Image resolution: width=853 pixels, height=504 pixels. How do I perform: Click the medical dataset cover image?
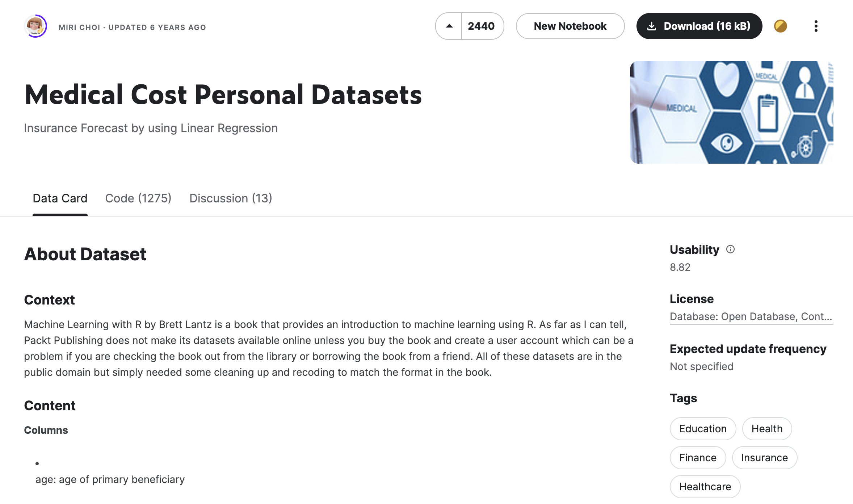click(731, 112)
